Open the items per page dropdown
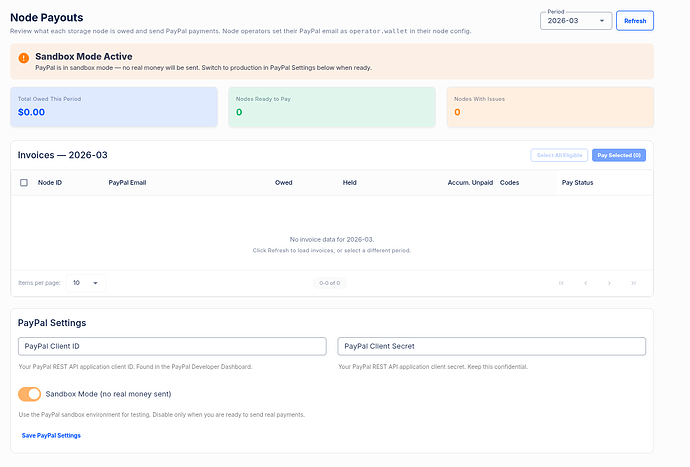The height and width of the screenshot is (467, 690). tap(86, 283)
